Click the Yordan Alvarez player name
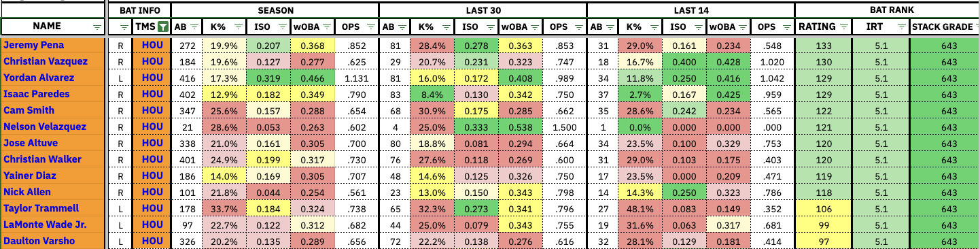Image resolution: width=980 pixels, height=249 pixels. coord(39,78)
